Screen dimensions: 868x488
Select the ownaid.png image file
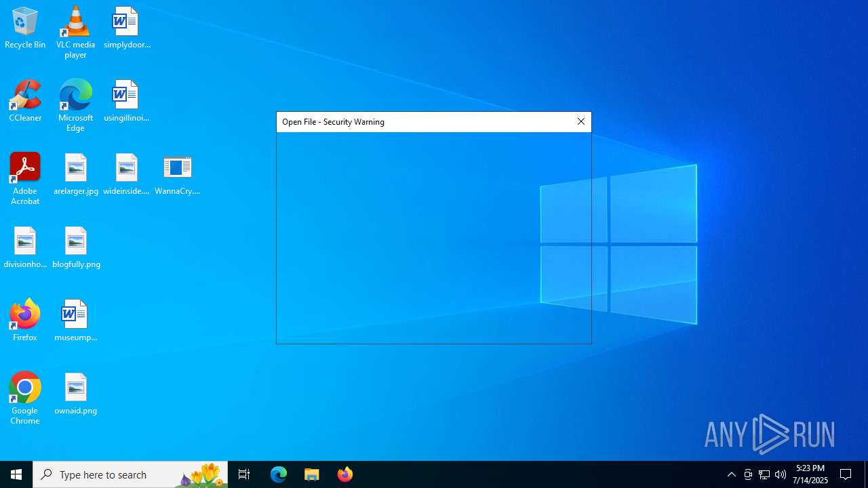[x=76, y=394]
